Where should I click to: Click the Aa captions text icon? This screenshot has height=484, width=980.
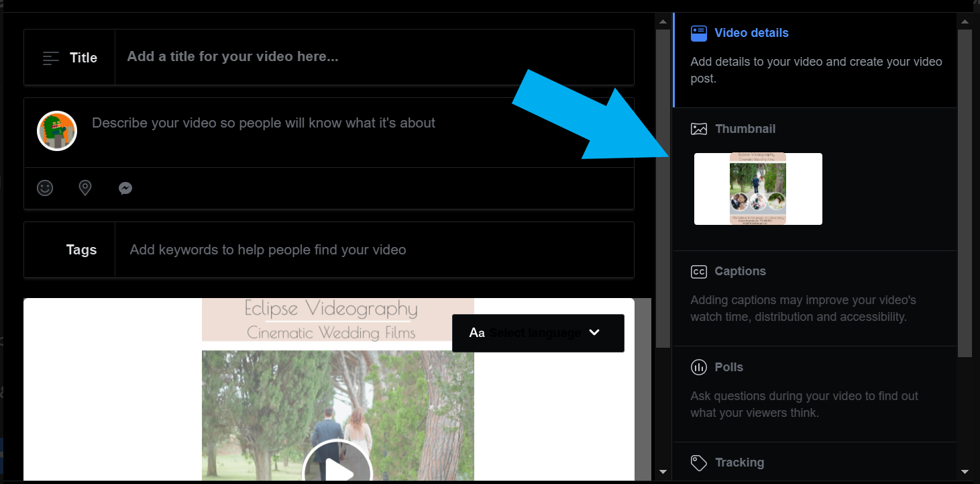tap(477, 333)
